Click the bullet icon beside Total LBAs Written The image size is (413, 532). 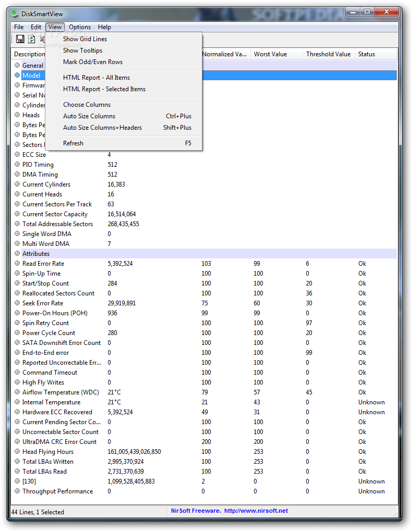click(x=17, y=461)
